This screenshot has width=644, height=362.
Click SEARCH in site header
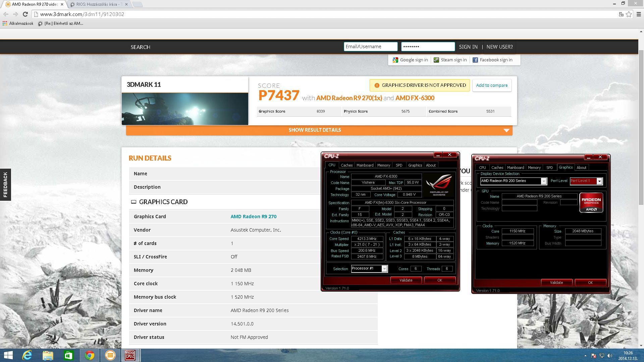tap(141, 47)
